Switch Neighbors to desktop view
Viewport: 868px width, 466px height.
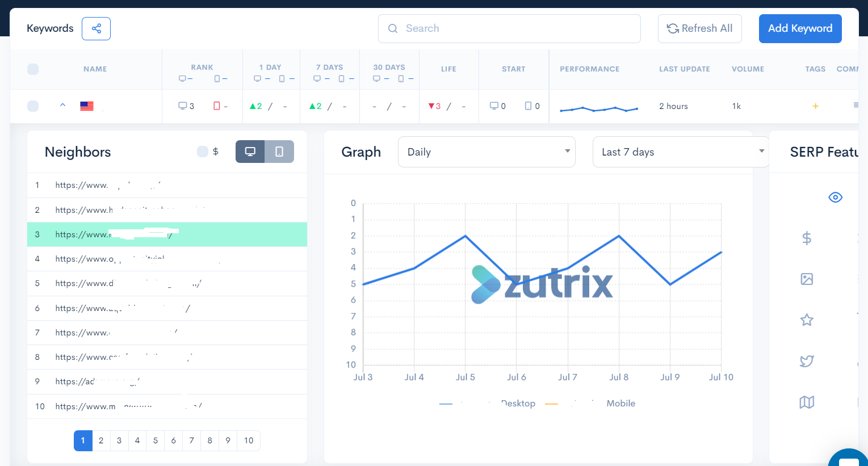pyautogui.click(x=250, y=152)
